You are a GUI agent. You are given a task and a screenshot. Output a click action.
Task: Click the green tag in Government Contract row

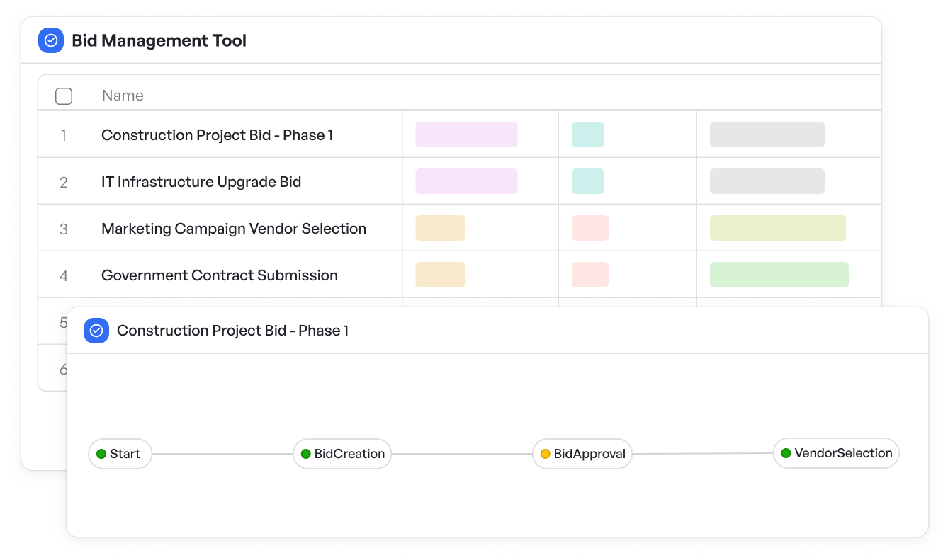pyautogui.click(x=779, y=275)
